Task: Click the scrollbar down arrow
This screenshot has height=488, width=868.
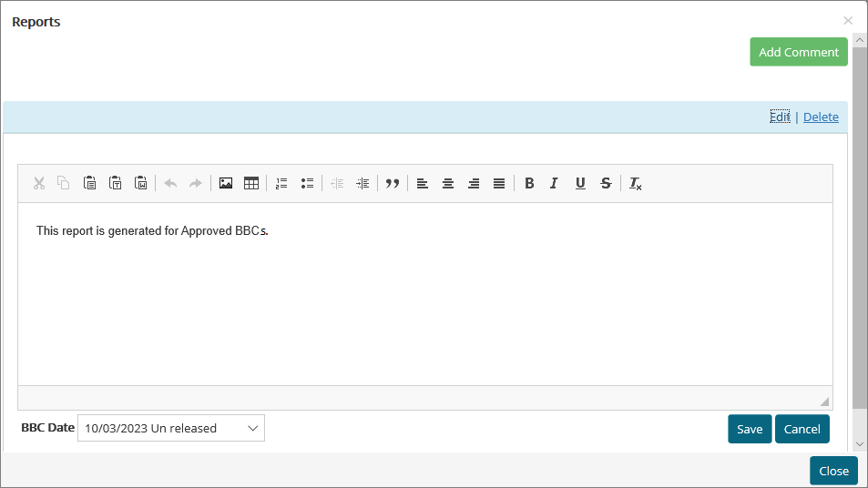Action: pos(860,443)
